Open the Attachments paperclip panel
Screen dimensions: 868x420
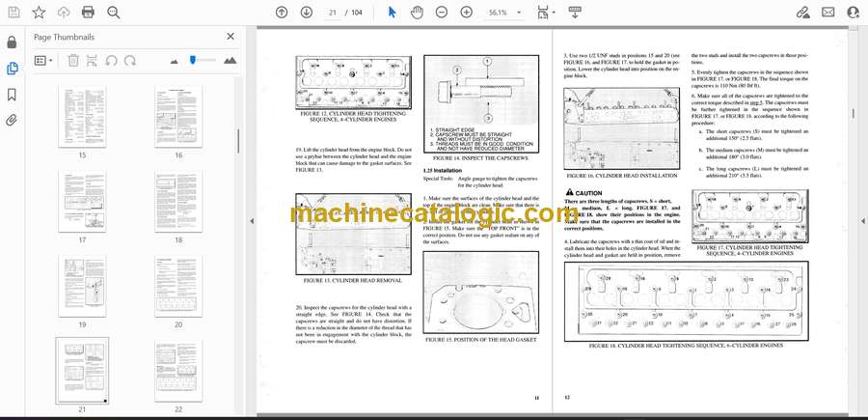click(12, 121)
